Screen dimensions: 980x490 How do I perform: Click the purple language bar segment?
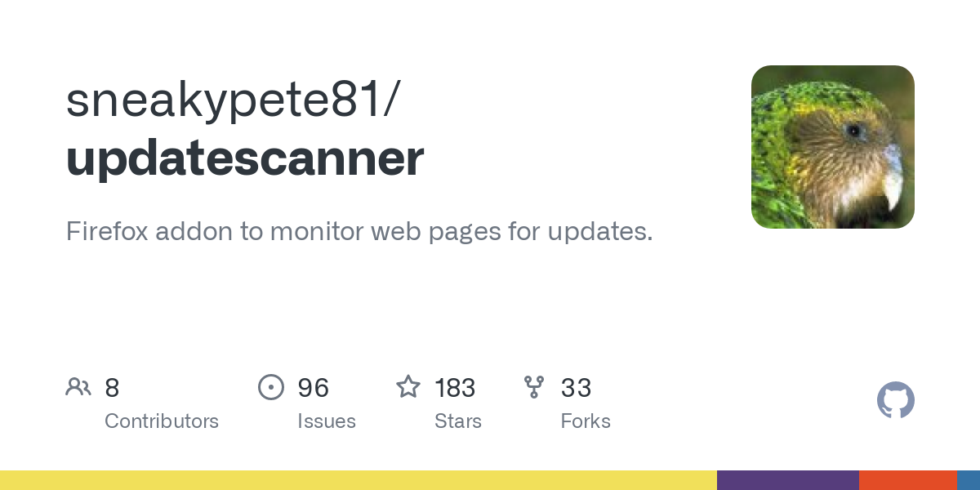click(x=787, y=480)
